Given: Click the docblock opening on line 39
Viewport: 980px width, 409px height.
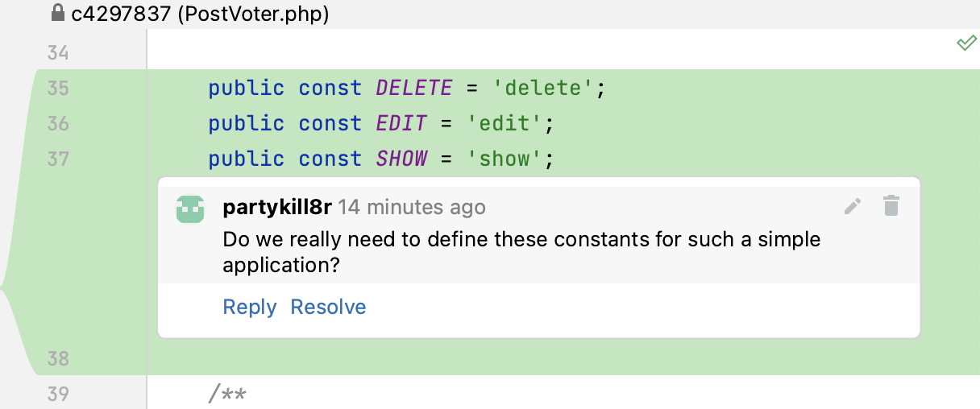Looking at the screenshot, I should [227, 394].
